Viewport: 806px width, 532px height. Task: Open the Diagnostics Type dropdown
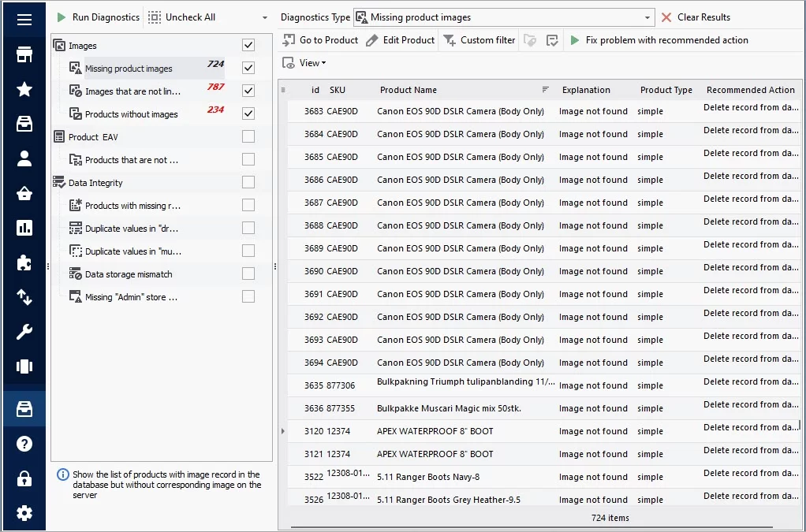point(504,17)
